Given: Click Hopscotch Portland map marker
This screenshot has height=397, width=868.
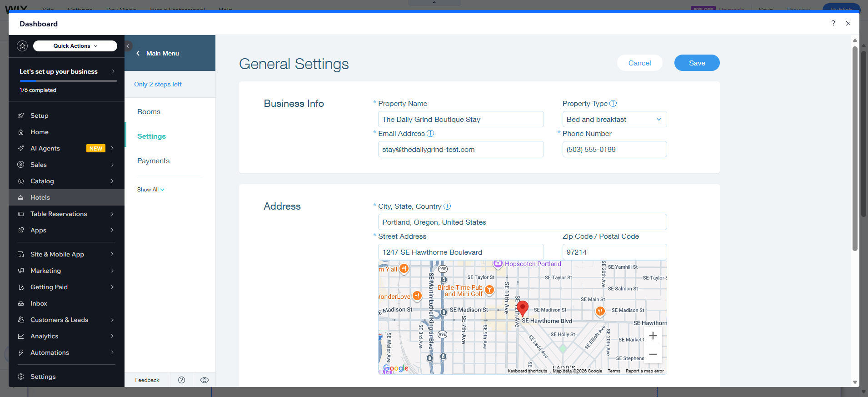Looking at the screenshot, I should tap(498, 263).
